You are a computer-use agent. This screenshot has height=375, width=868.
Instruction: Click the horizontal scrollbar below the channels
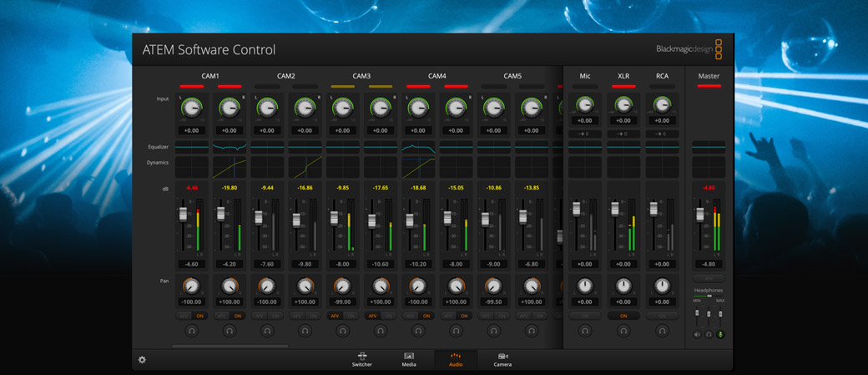point(230,345)
